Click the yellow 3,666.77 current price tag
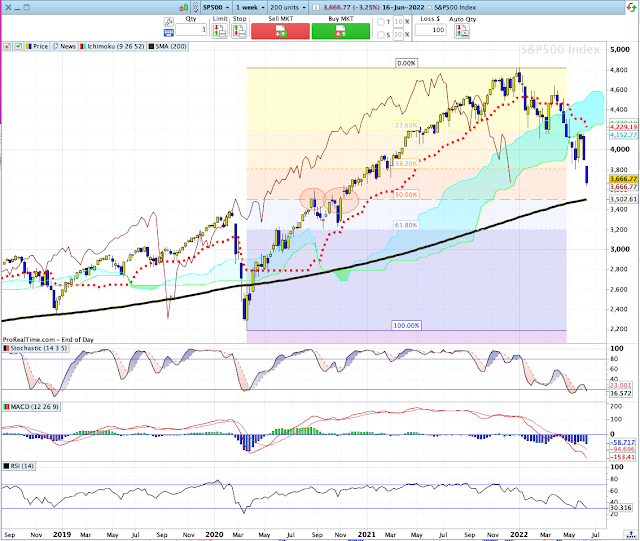This screenshot has width=640, height=541. tap(623, 179)
